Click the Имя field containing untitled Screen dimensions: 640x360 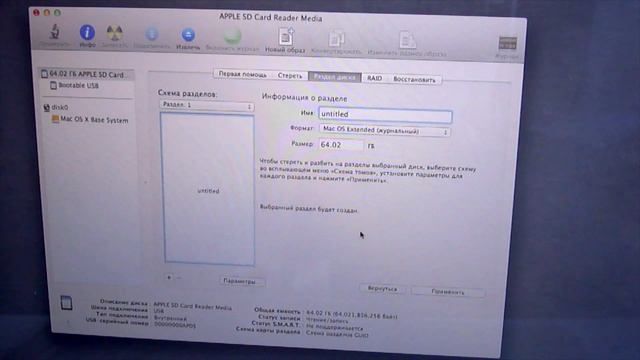coord(385,115)
